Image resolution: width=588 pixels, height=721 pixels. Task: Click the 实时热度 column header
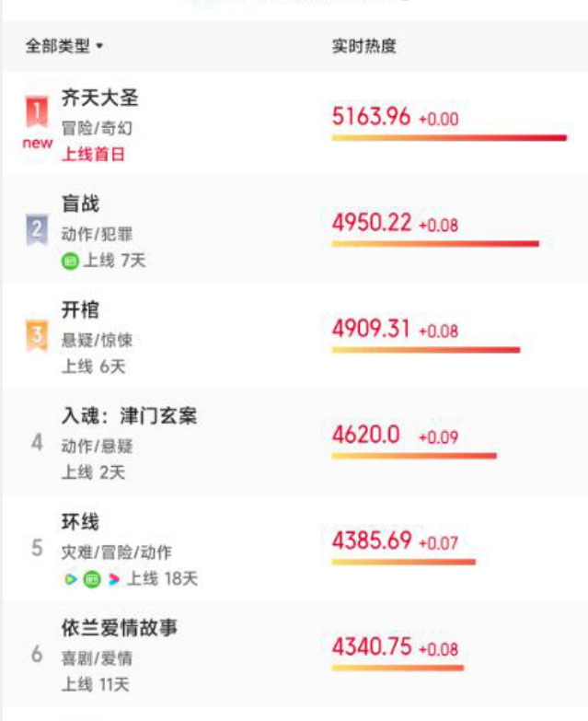363,46
